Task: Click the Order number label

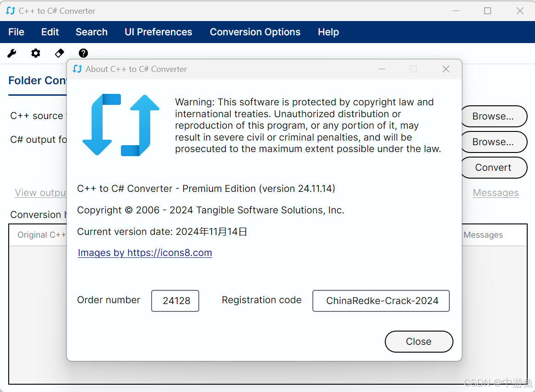Action: (109, 300)
